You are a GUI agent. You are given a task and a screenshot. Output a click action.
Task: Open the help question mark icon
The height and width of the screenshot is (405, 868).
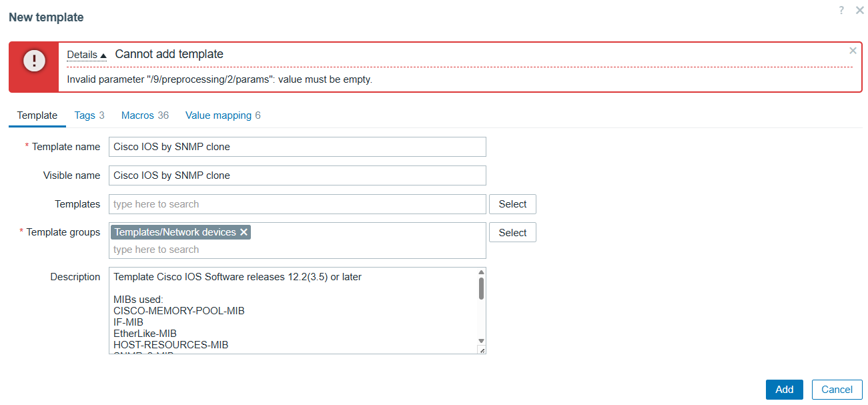tap(842, 11)
